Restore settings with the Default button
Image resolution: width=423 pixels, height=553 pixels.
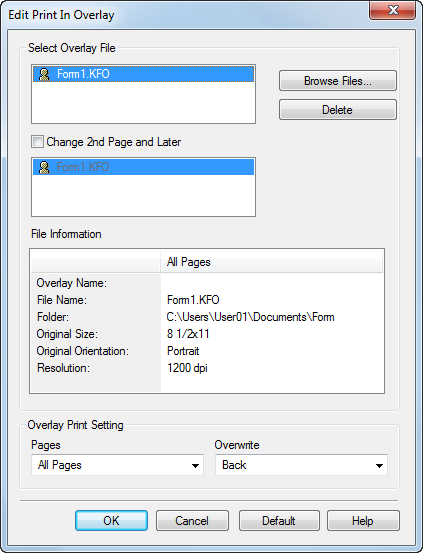[x=279, y=521]
